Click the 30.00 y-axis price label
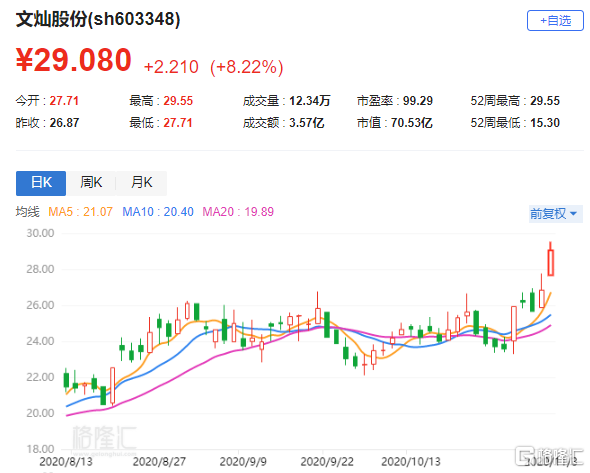Viewport: 590px width, 473px height. point(40,233)
